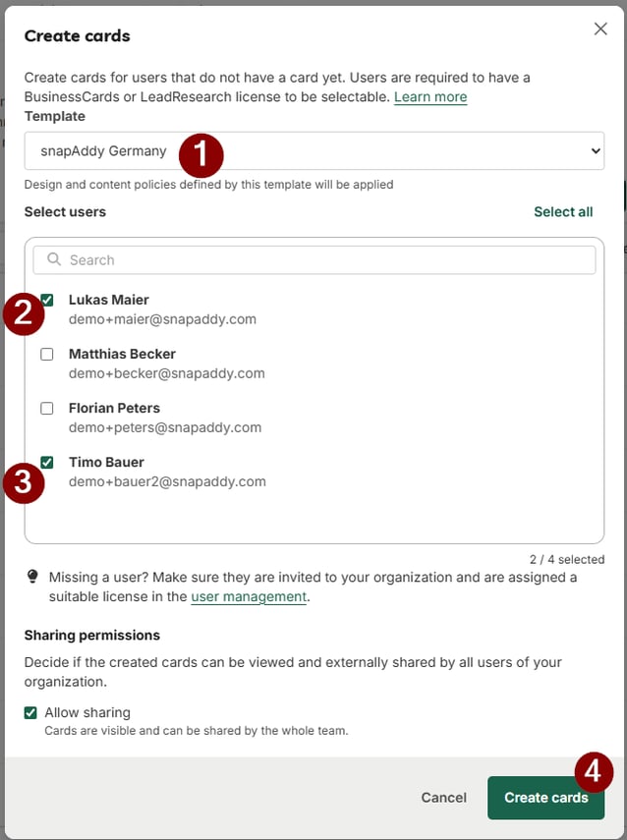Click the red number 1 marker
627x840 pixels.
pyautogui.click(x=200, y=155)
